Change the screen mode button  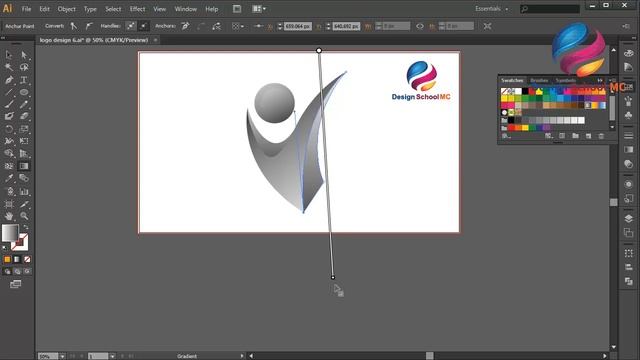pos(16,284)
